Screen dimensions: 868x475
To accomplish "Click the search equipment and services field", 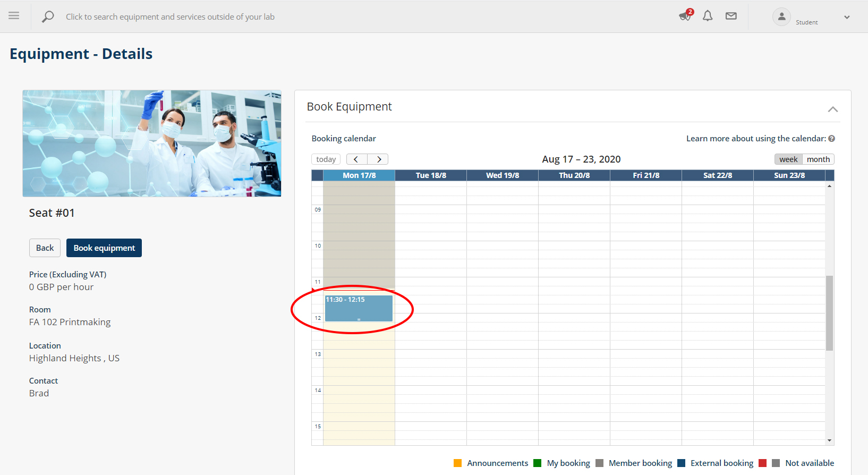I will [x=170, y=17].
